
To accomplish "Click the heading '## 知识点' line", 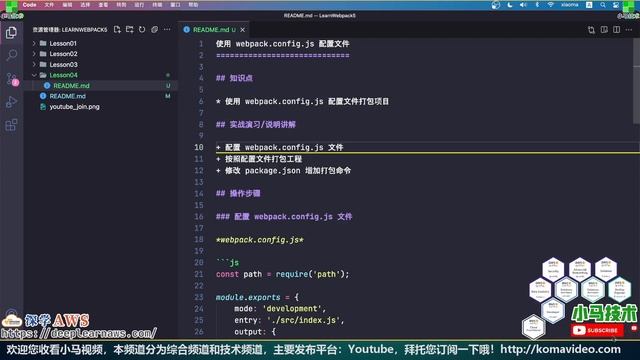I will tap(234, 78).
